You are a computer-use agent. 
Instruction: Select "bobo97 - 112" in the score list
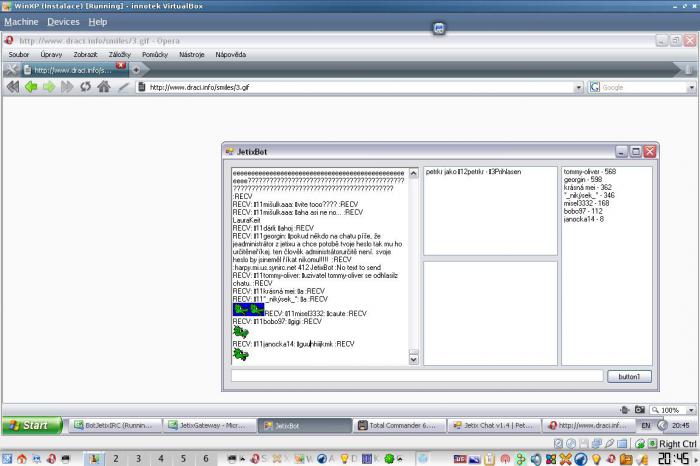point(583,211)
